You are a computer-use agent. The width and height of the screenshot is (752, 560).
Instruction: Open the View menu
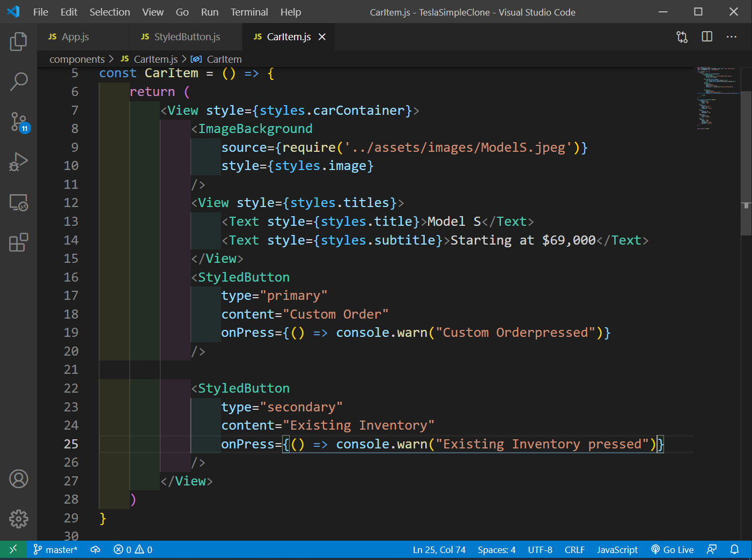pos(153,12)
